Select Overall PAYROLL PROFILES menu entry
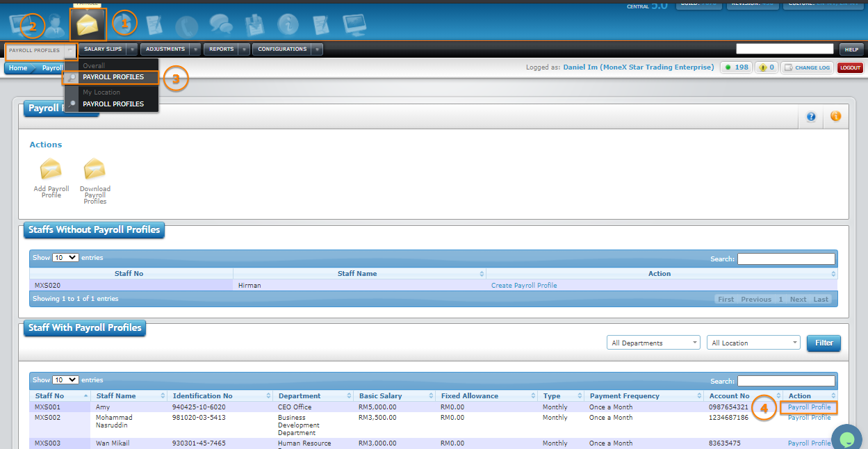The width and height of the screenshot is (868, 449). pos(113,77)
